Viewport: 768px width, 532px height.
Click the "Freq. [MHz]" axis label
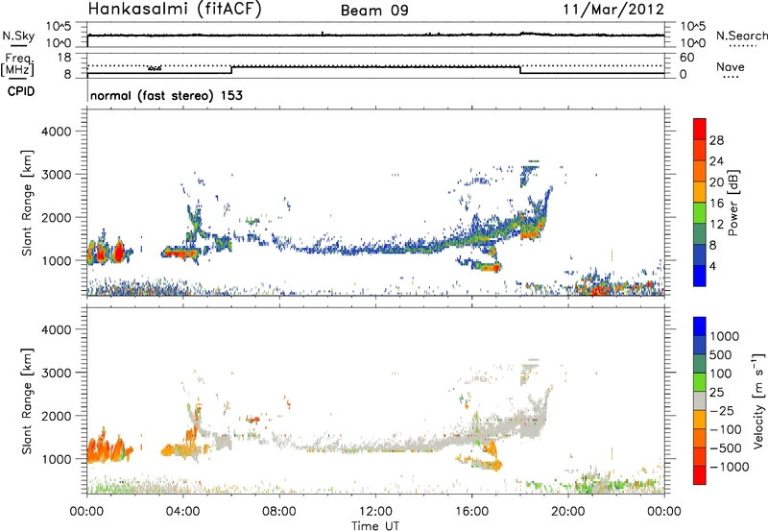pyautogui.click(x=17, y=64)
